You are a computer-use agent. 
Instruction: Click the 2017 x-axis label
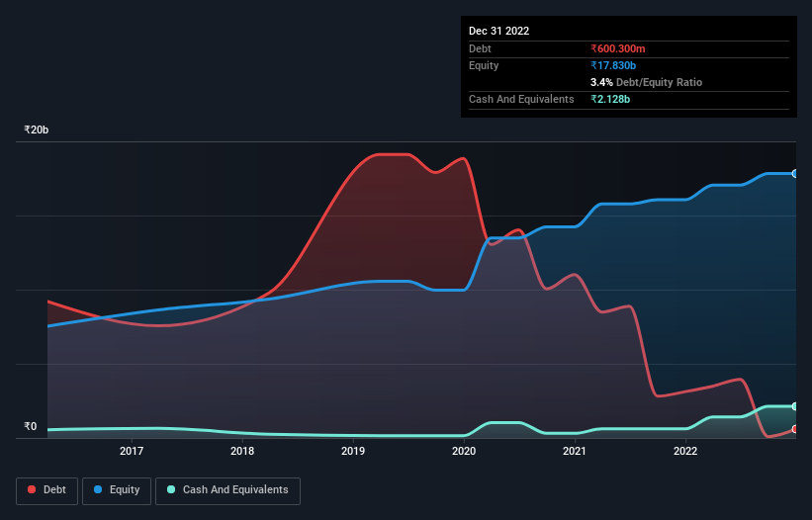pos(132,451)
